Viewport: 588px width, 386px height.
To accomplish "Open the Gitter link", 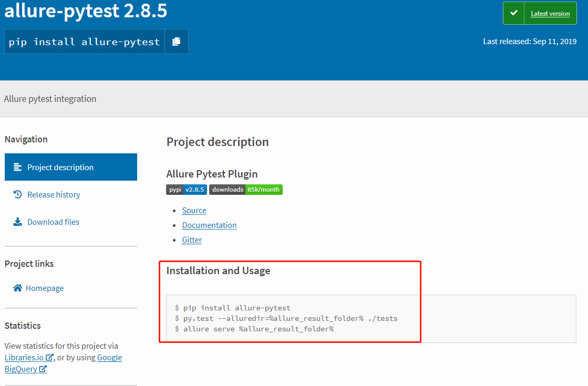I will point(192,239).
